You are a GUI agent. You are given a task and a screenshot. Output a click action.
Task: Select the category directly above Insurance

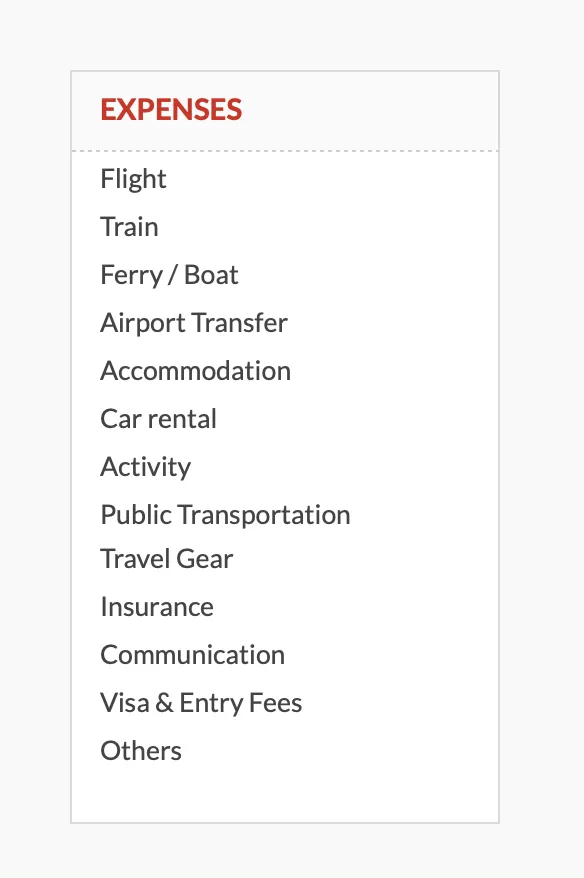click(x=166, y=559)
